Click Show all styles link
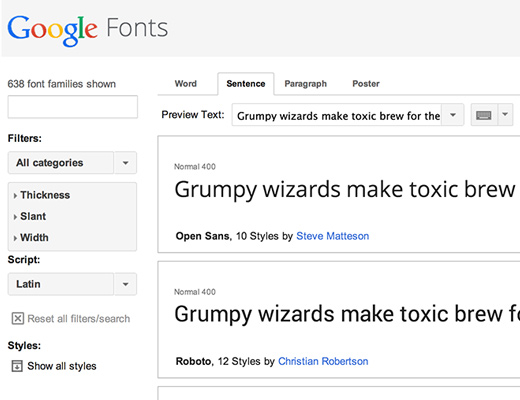Image resolution: width=520 pixels, height=400 pixels. (62, 366)
